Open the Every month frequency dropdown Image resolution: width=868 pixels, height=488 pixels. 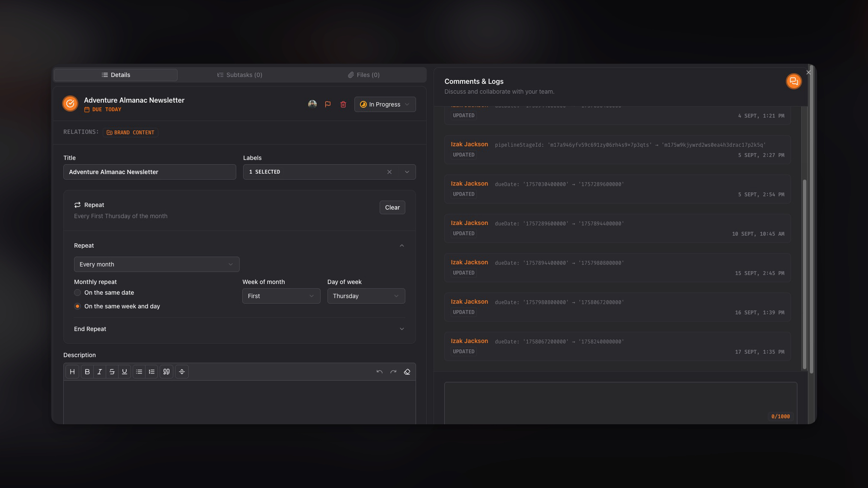pos(157,264)
